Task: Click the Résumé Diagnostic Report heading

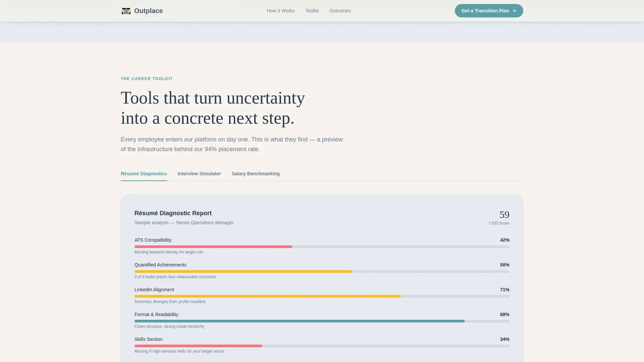Action: coord(173,213)
